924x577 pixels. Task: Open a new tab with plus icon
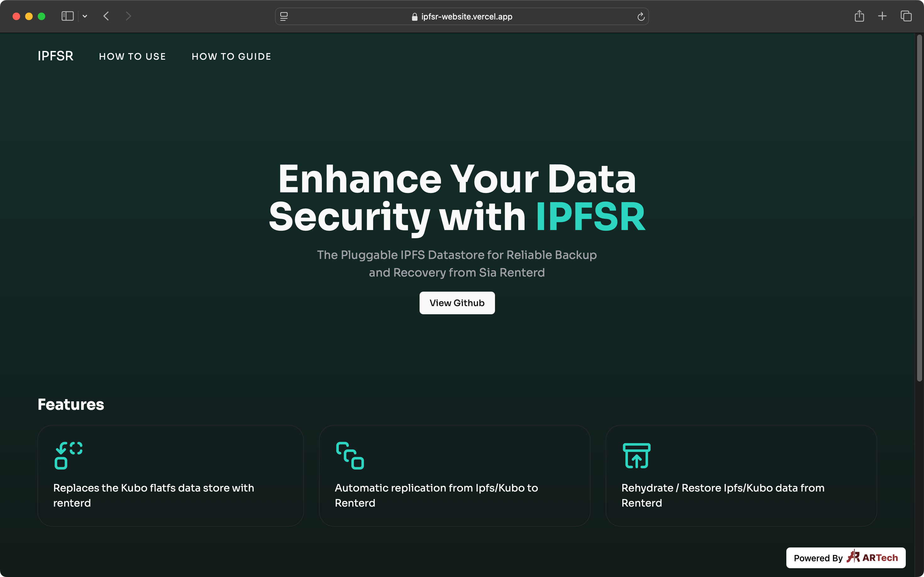pos(882,16)
